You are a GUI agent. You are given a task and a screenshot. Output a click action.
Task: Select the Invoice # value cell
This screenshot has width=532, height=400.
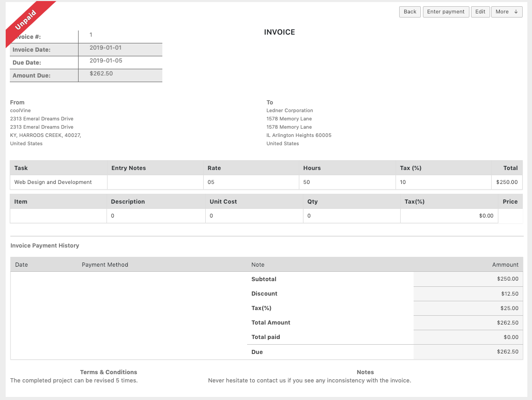[120, 36]
